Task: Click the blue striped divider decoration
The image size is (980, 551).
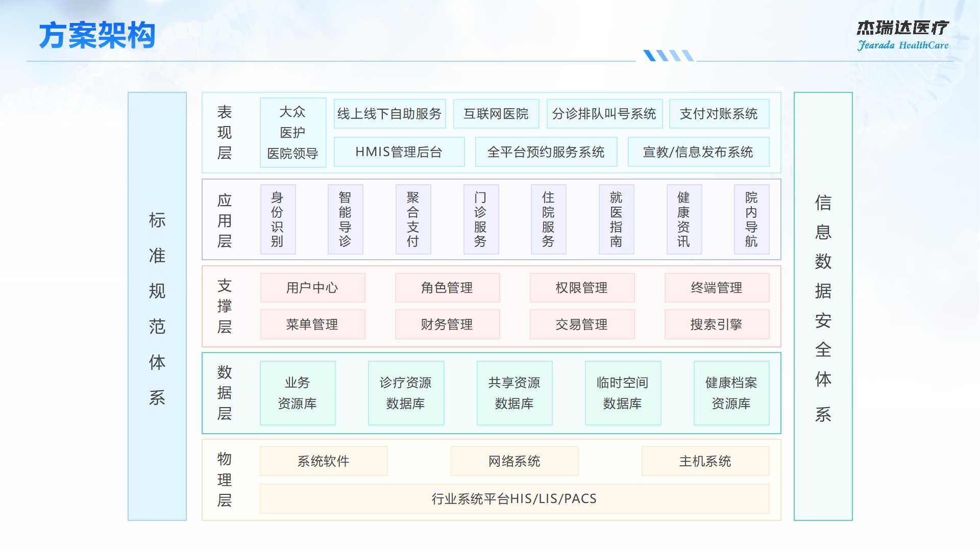Action: (x=668, y=55)
